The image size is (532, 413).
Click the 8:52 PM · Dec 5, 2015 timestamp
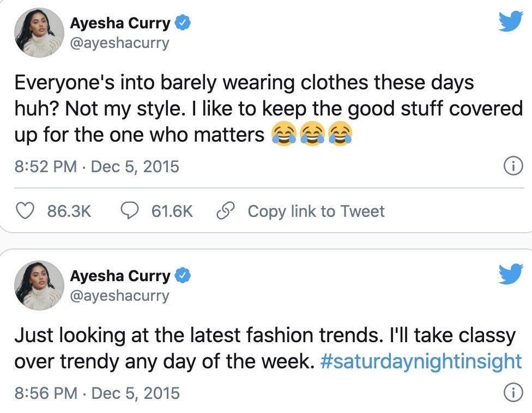coord(96,166)
